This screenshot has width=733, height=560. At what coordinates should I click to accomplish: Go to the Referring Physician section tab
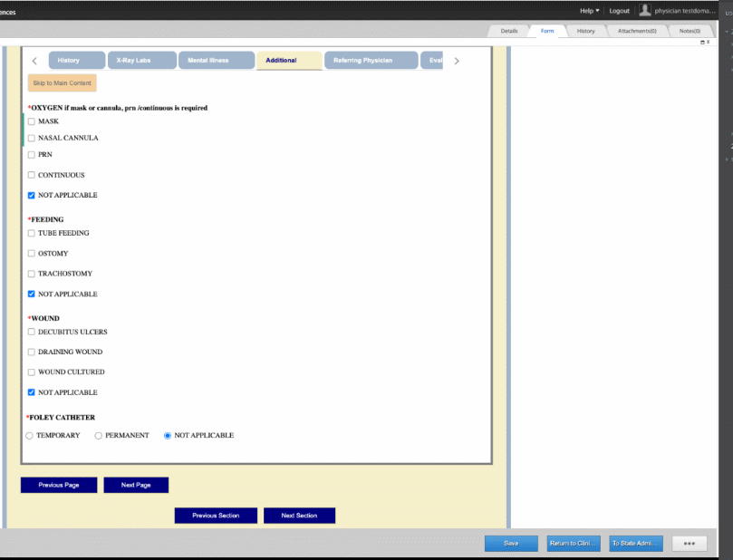(370, 61)
